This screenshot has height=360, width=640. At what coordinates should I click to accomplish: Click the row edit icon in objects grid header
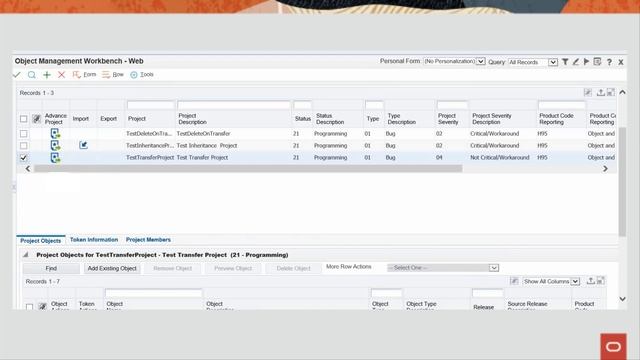[42, 306]
